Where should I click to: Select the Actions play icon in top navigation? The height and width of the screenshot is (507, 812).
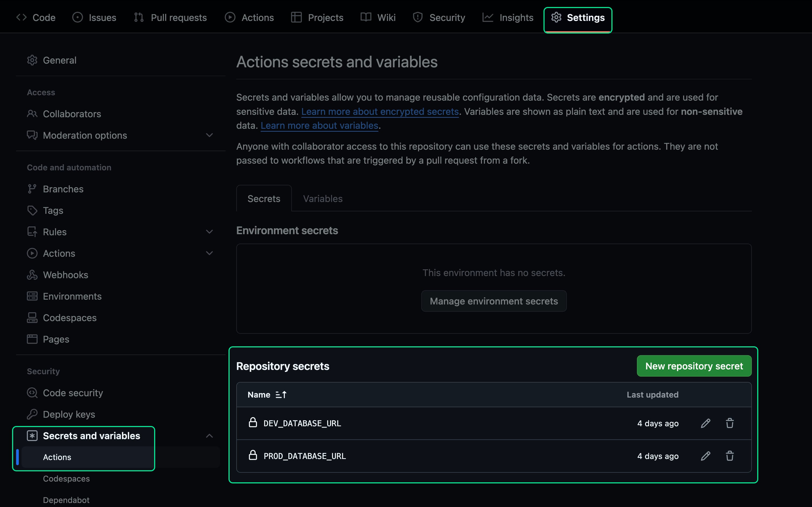[x=230, y=17]
